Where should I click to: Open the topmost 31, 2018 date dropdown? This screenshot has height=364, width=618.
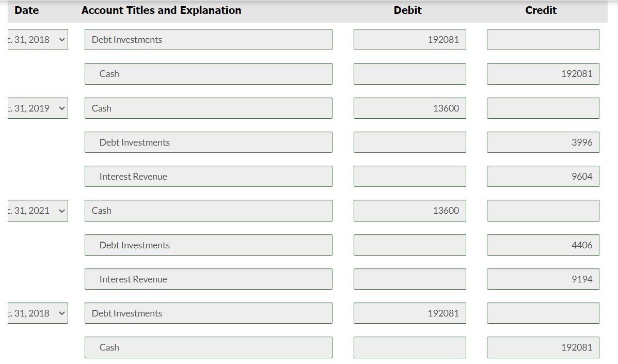point(38,39)
